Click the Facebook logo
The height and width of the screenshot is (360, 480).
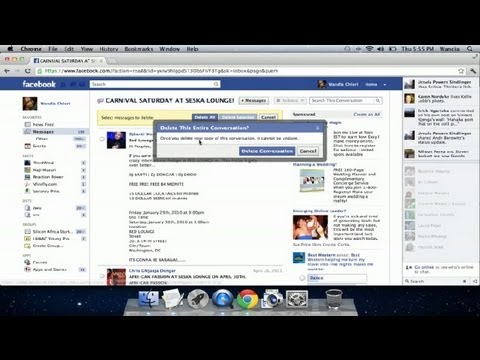click(39, 84)
